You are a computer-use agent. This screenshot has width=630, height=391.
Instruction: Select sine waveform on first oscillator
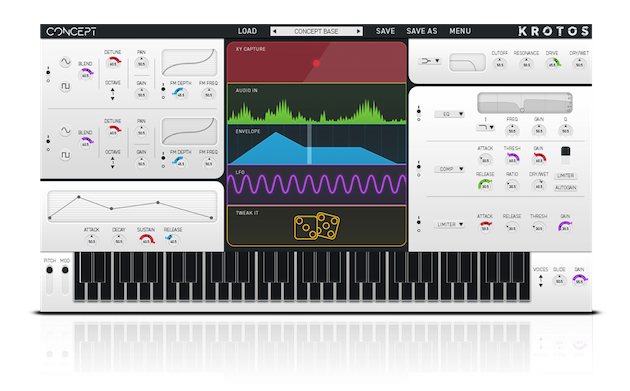(65, 62)
